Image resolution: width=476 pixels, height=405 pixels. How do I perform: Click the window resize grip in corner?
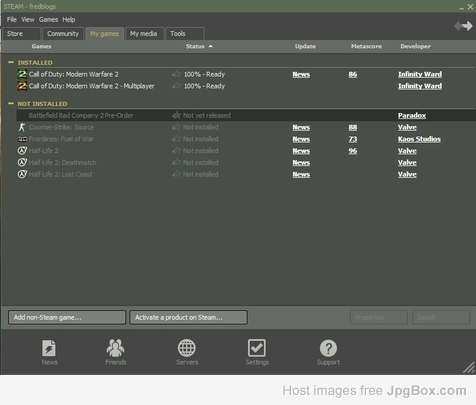point(469,367)
